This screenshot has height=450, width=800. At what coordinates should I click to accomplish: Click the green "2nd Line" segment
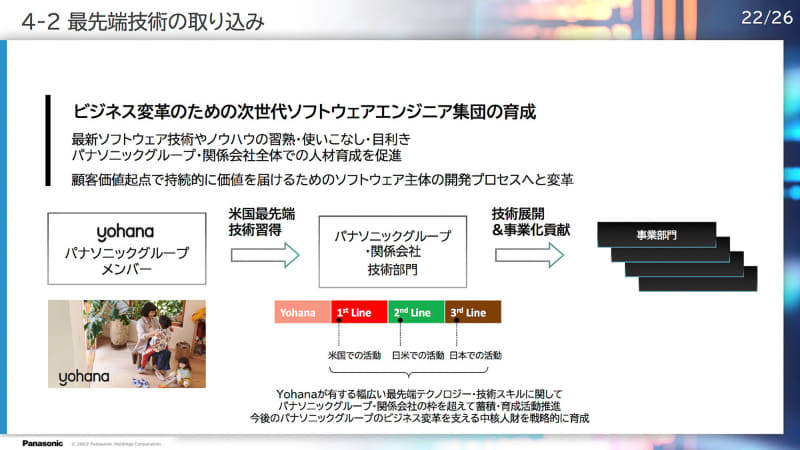[x=416, y=312]
